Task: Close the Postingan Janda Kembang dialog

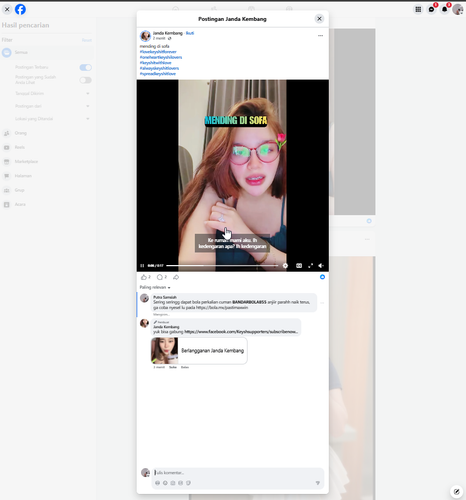Action: [x=319, y=19]
